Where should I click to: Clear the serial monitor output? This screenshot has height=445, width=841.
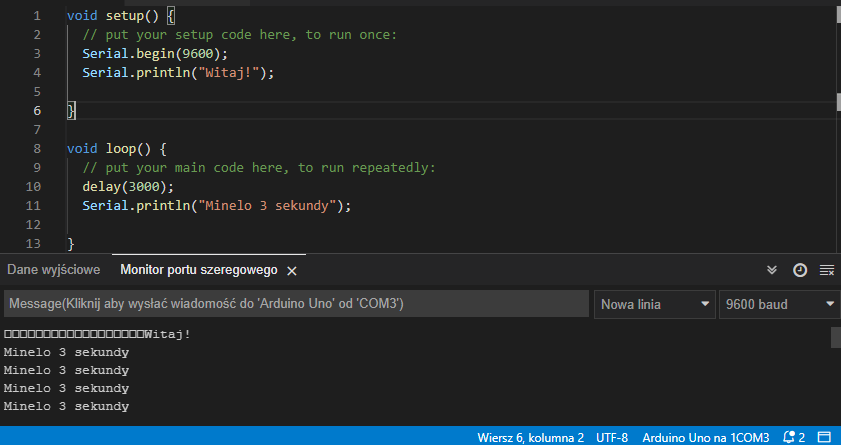tap(827, 270)
